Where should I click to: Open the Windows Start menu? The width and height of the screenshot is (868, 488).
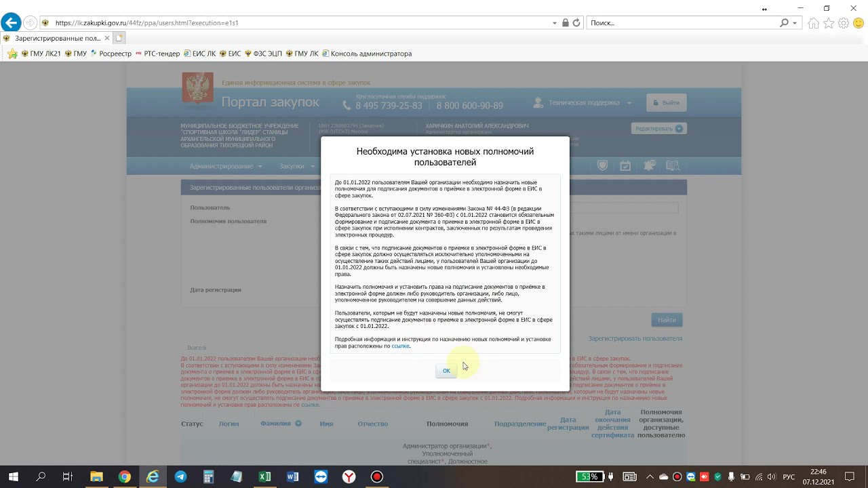[x=13, y=476]
